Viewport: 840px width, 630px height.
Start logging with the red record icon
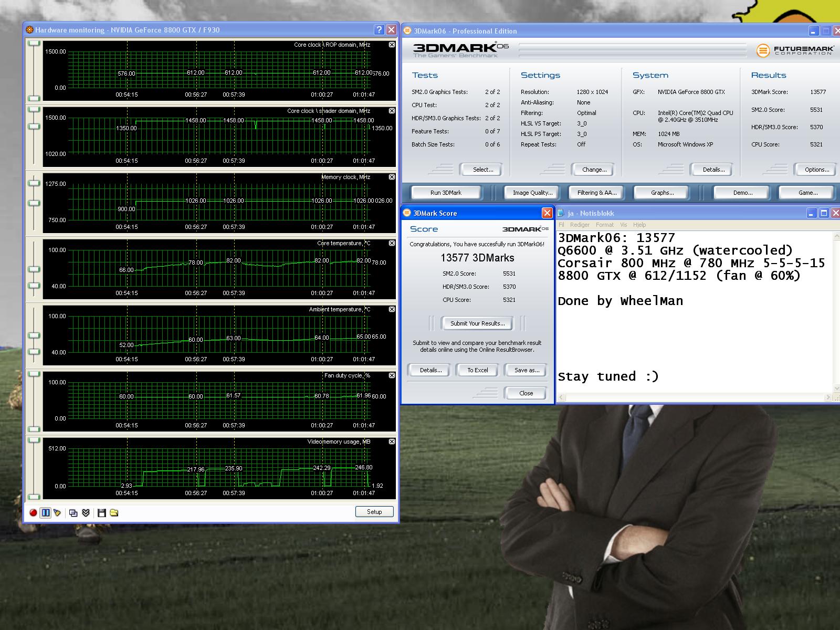coord(33,512)
